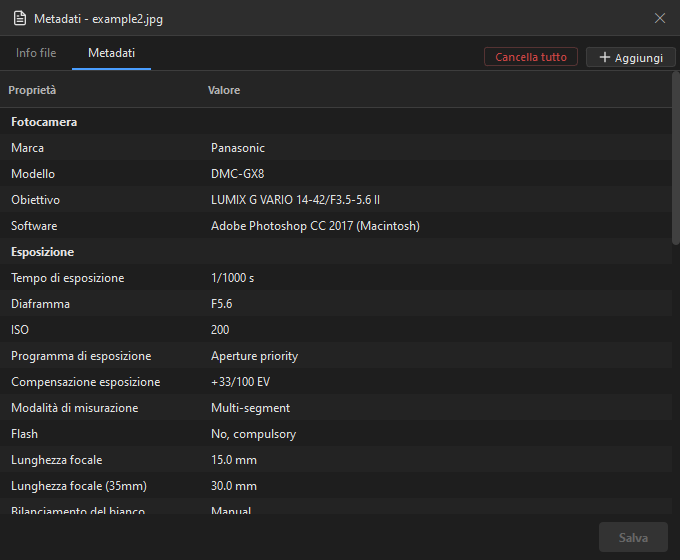This screenshot has width=680, height=560.
Task: Click the Bilanciamento del bianco label
Action: click(x=78, y=511)
